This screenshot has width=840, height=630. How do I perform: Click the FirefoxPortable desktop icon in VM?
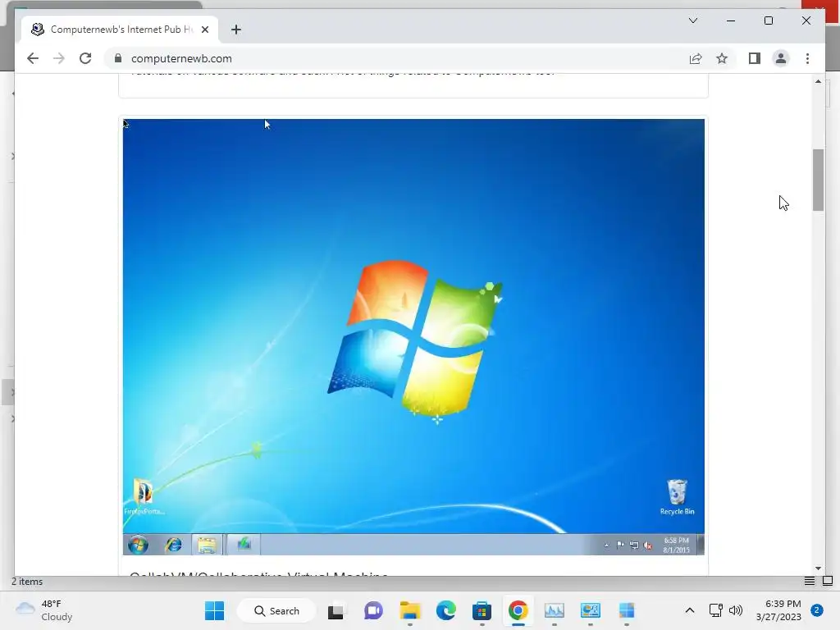[144, 496]
